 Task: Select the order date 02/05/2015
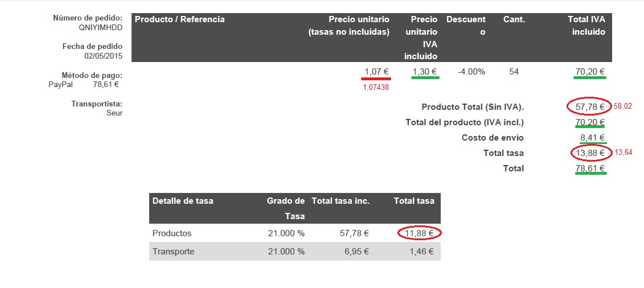103,56
